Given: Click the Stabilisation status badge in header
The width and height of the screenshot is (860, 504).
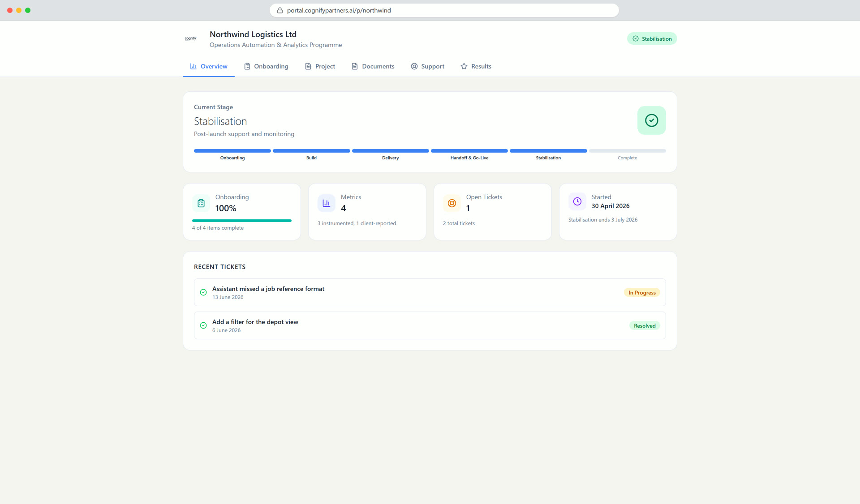Looking at the screenshot, I should (x=652, y=38).
